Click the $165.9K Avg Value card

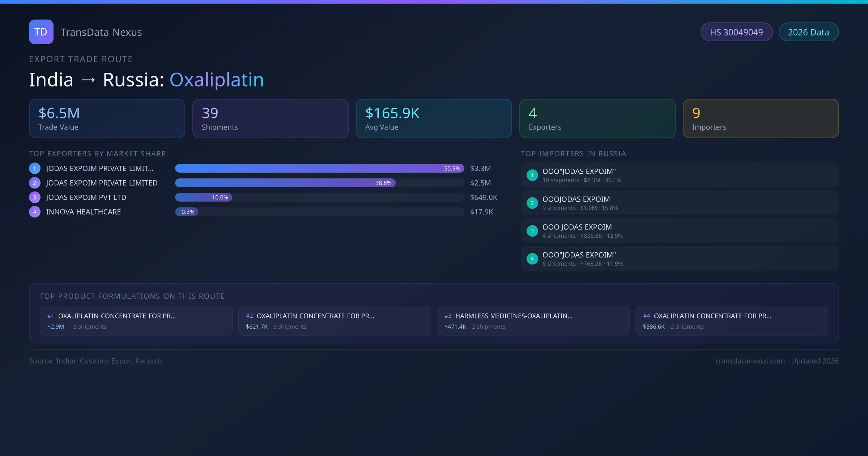click(x=434, y=118)
